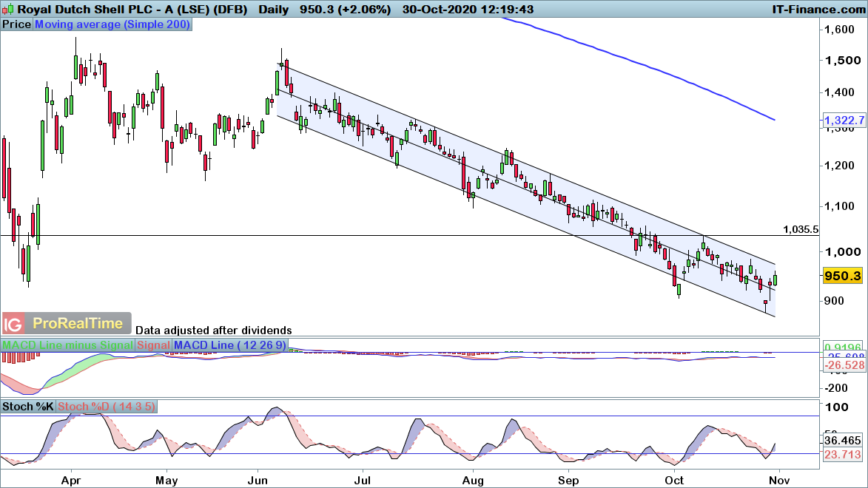The image size is (868, 488).
Task: Click the Oct label on time axis
Action: click(674, 481)
